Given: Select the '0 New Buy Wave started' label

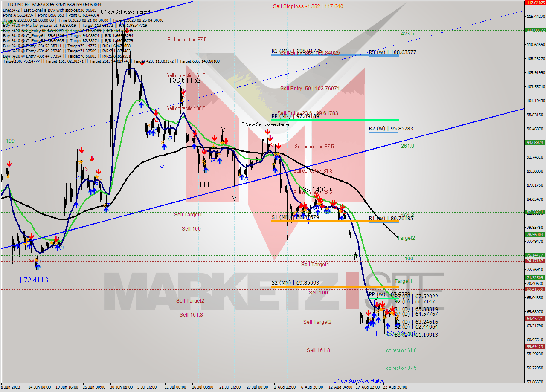Looking at the screenshot, I should pyautogui.click(x=359, y=381).
